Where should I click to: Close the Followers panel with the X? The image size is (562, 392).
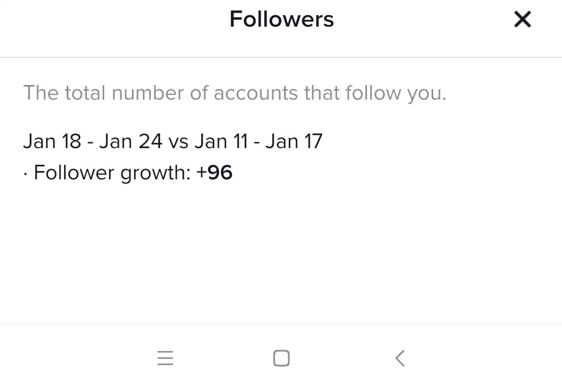pyautogui.click(x=522, y=19)
